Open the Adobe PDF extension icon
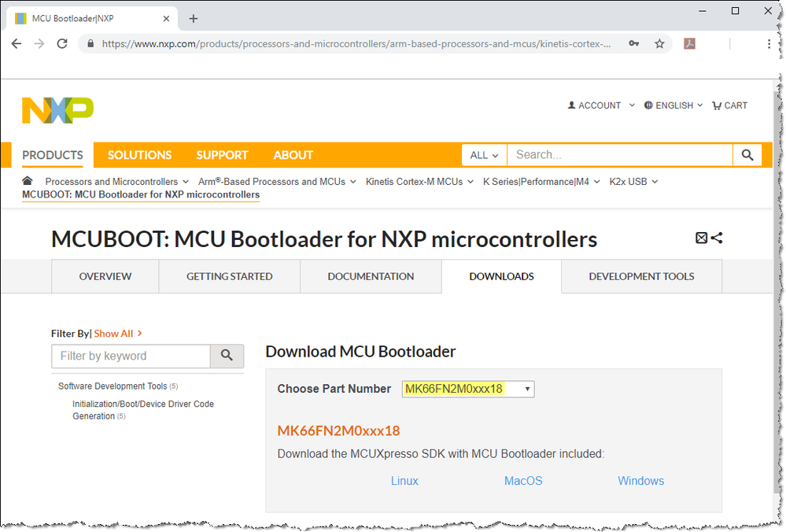 (x=689, y=44)
